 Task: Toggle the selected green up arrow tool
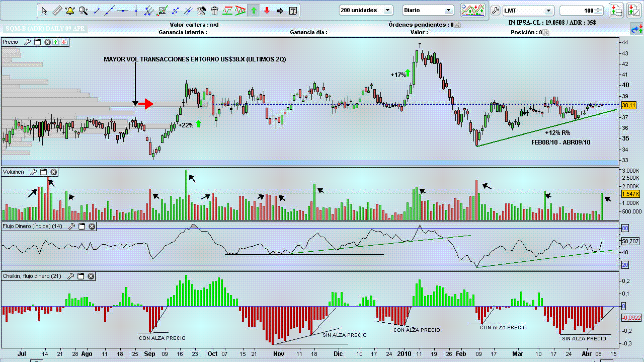click(254, 10)
